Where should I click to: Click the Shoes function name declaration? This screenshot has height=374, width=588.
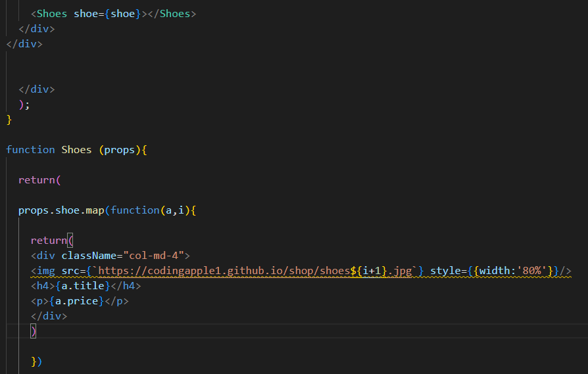(76, 150)
